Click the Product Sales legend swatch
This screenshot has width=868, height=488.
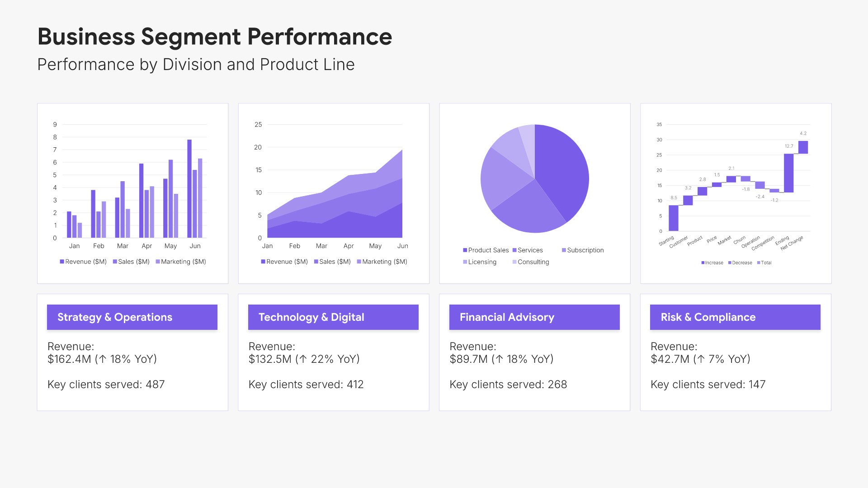pyautogui.click(x=465, y=250)
